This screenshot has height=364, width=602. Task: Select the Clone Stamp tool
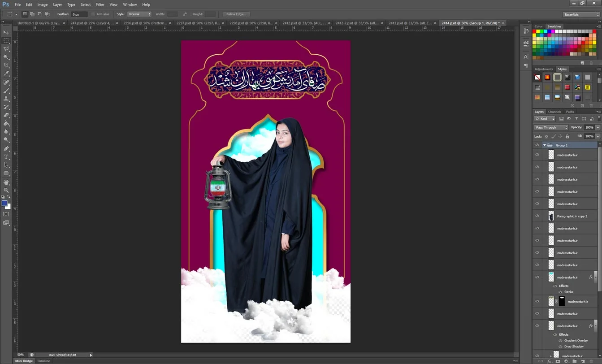(6, 99)
